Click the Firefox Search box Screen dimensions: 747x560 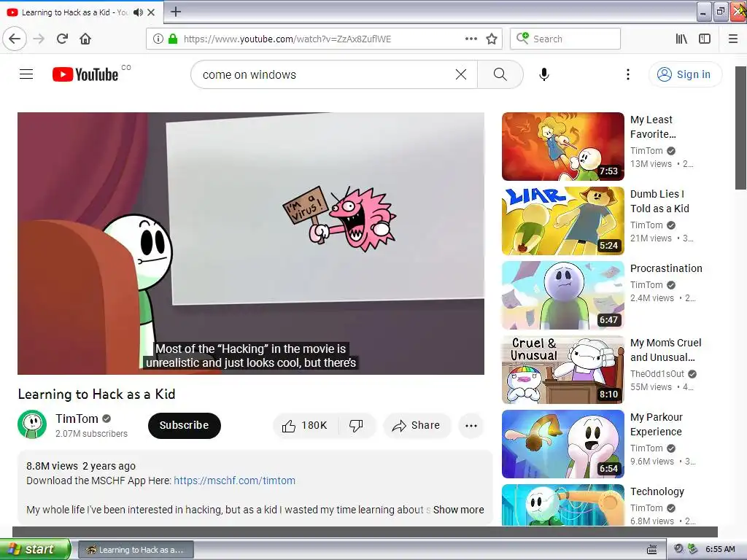coord(565,39)
